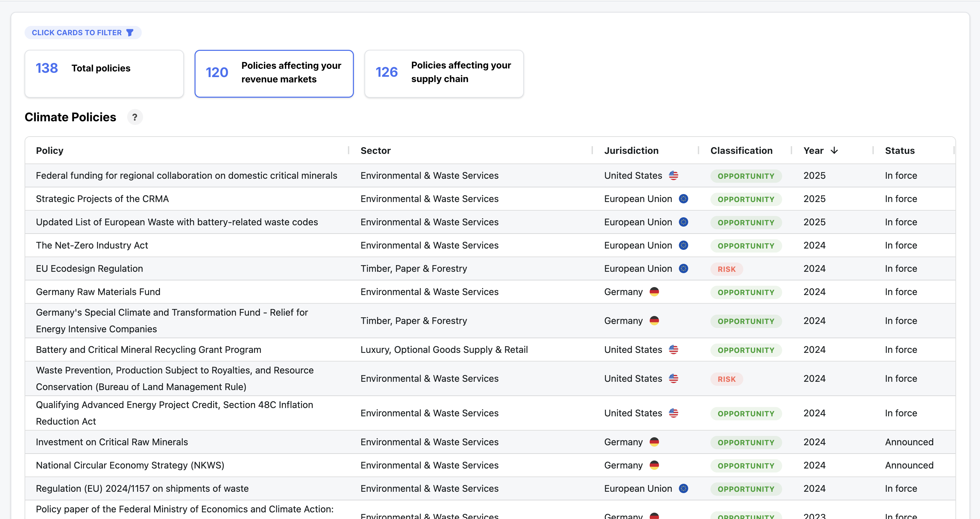Click the Status column header
This screenshot has width=980, height=519.
pyautogui.click(x=899, y=151)
